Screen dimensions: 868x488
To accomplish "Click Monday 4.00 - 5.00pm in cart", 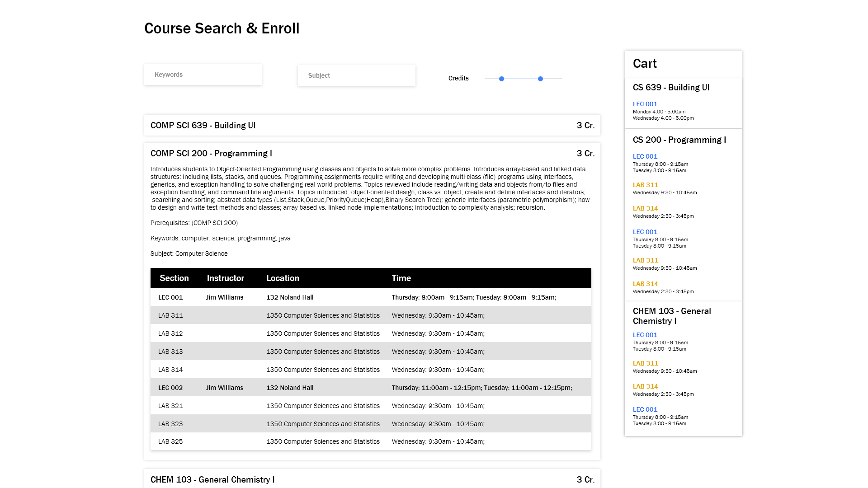I will tap(659, 112).
